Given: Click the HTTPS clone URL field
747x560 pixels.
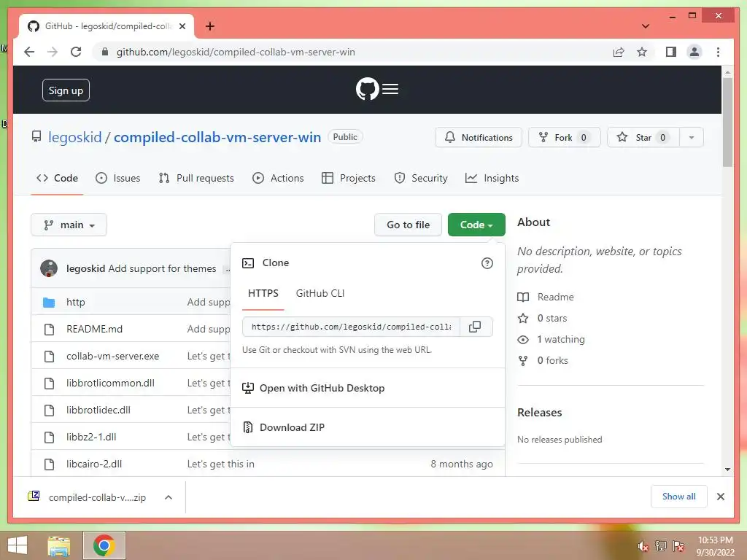Looking at the screenshot, I should click(351, 327).
